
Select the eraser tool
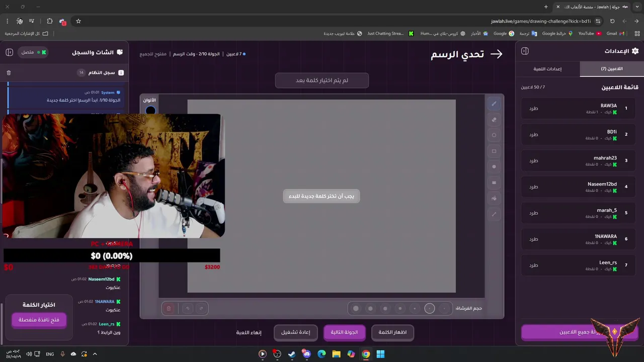pos(494,120)
